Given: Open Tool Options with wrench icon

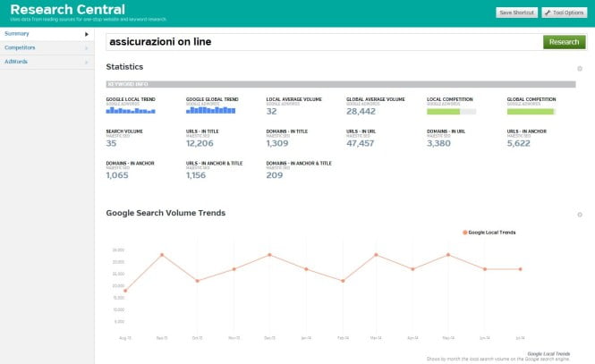Looking at the screenshot, I should [x=565, y=13].
